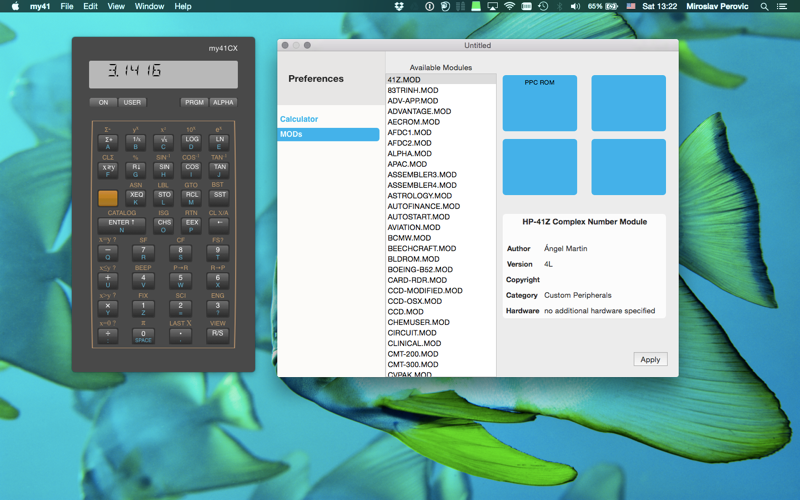Open the Help menu

click(x=183, y=6)
